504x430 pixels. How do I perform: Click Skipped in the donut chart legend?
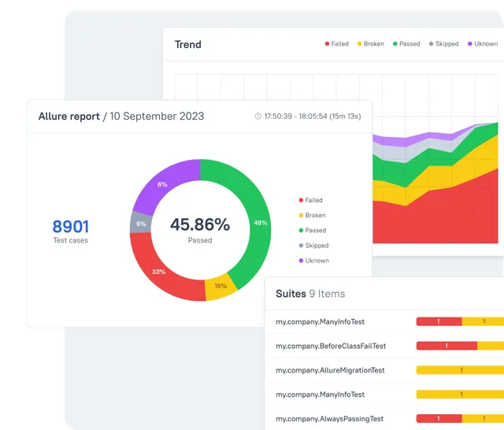(313, 246)
